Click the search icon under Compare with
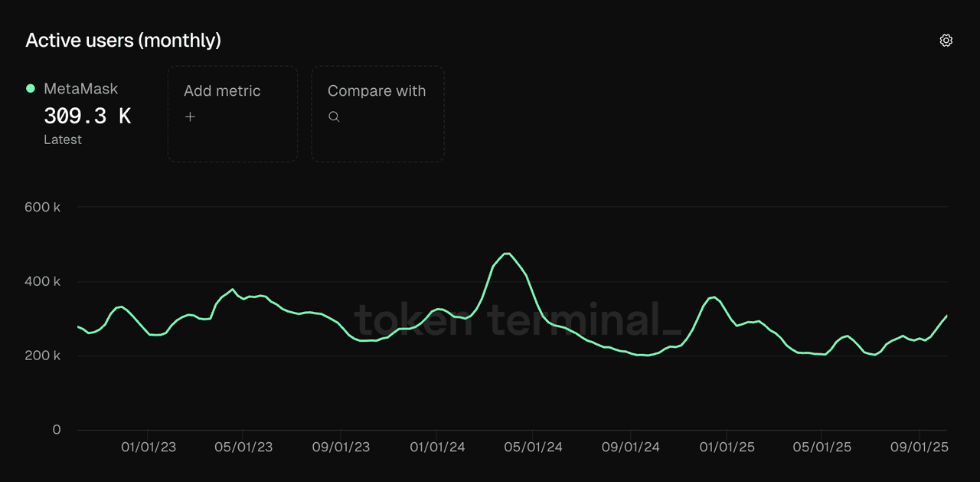The height and width of the screenshot is (482, 980). (x=334, y=116)
